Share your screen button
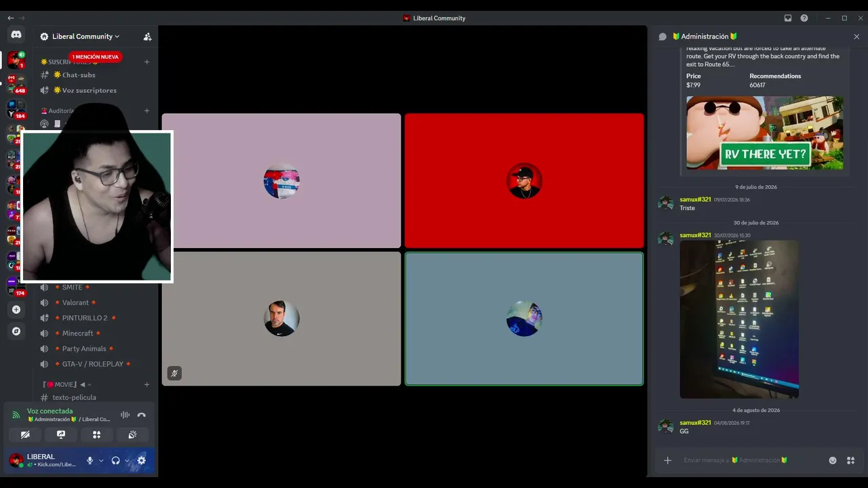 pyautogui.click(x=61, y=434)
